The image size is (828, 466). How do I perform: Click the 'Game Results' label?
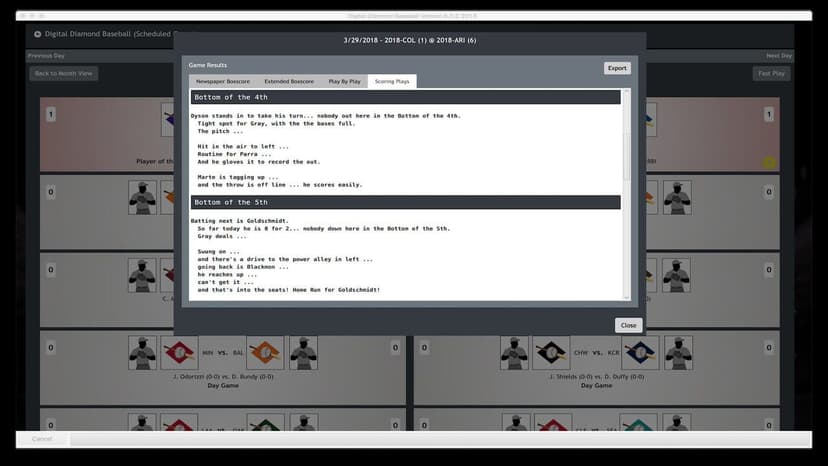pyautogui.click(x=208, y=65)
